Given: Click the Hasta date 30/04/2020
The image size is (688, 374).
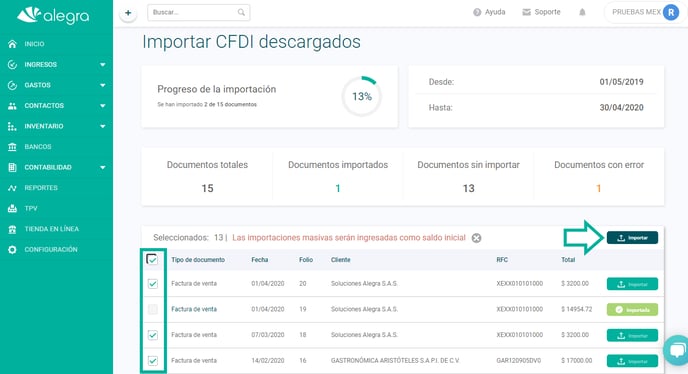Looking at the screenshot, I should coord(621,108).
